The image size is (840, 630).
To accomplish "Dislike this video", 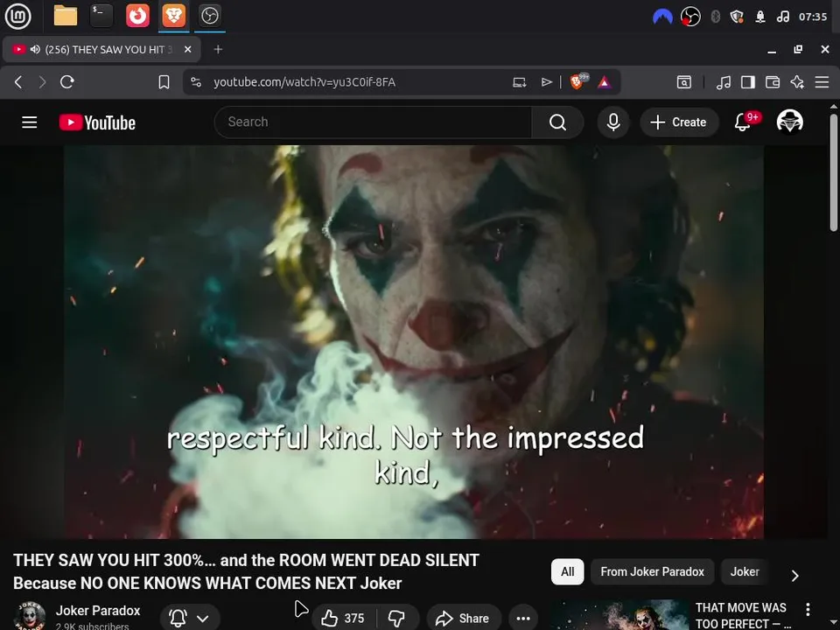I will tap(397, 619).
